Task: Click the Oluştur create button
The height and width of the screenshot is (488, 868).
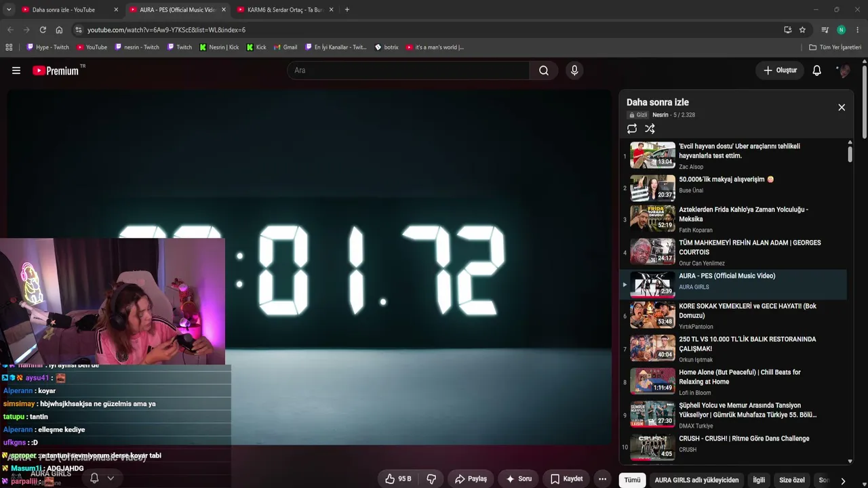Action: coord(780,70)
